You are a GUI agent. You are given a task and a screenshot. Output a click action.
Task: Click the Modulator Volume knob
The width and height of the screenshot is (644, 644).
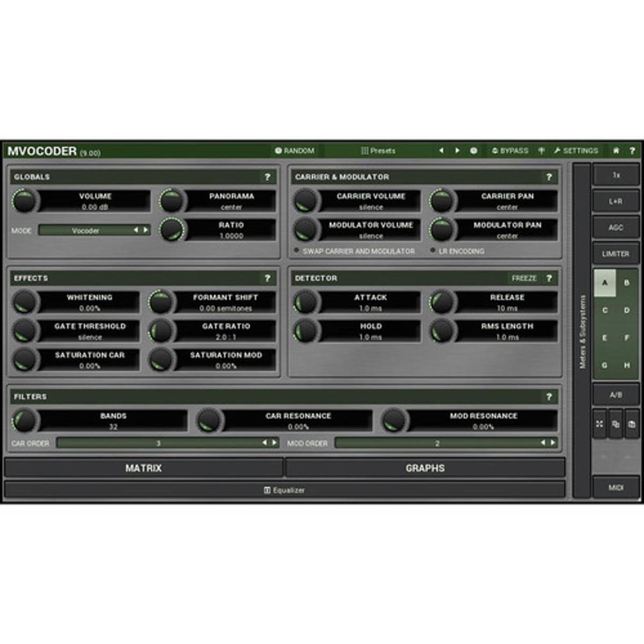click(306, 230)
